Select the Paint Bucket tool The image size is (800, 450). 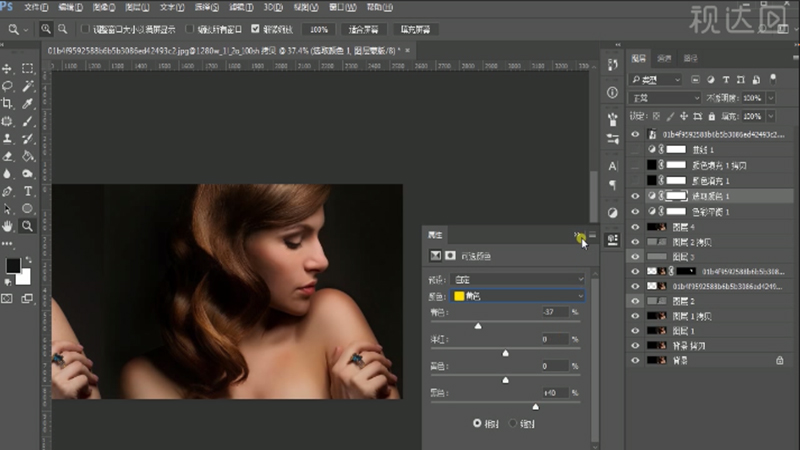[28, 156]
